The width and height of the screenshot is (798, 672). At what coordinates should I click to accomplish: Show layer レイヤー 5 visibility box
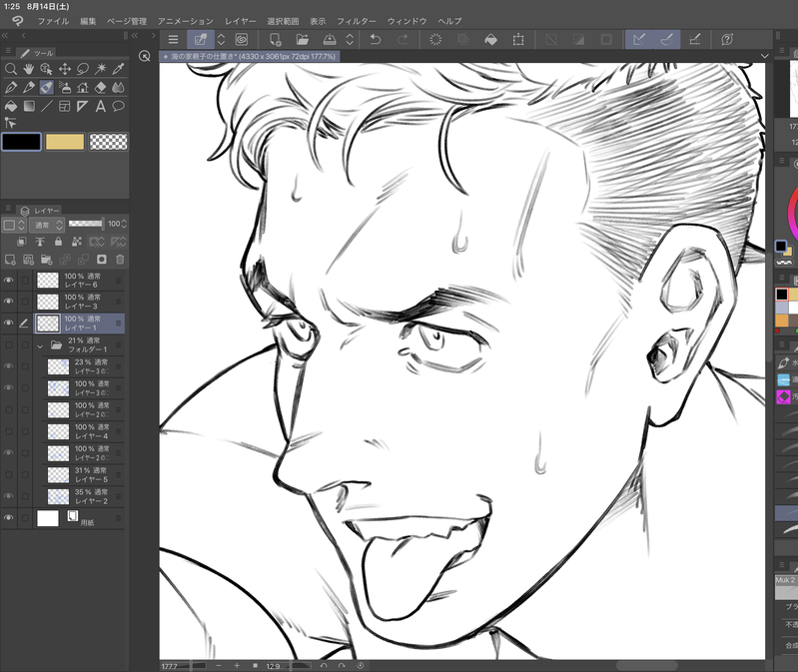click(9, 474)
